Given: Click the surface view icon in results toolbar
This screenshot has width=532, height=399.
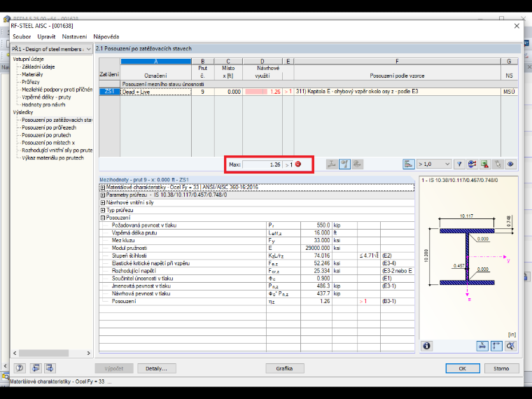Looking at the screenshot, I should (357, 164).
